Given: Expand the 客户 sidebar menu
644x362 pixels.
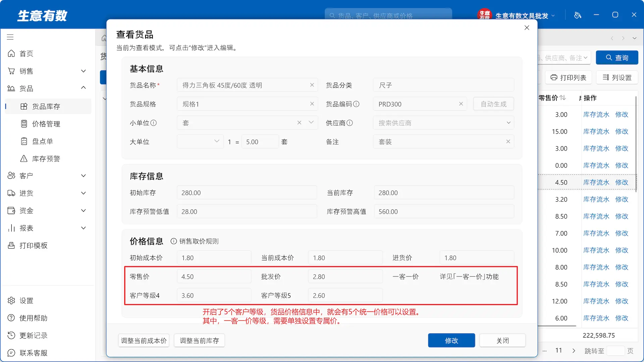Looking at the screenshot, I should pos(84,176).
